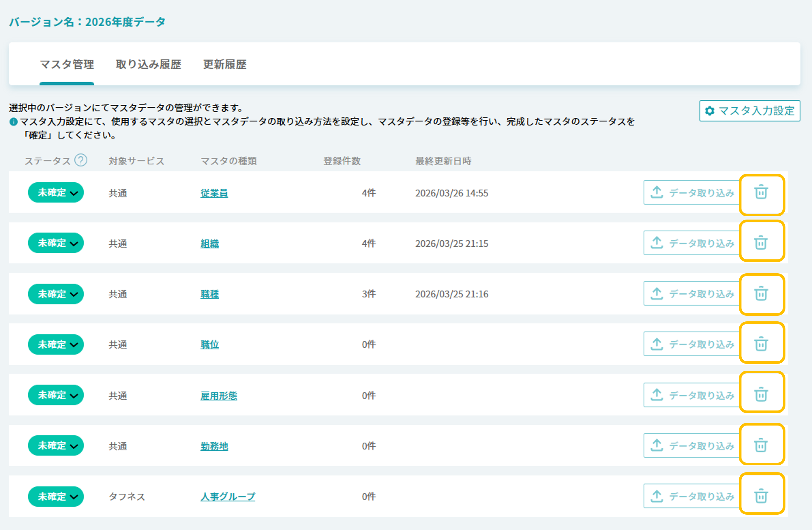Viewport: 812px width, 530px height.
Task: Click the バージョン名：2026年度データ heading
Action: (x=87, y=22)
